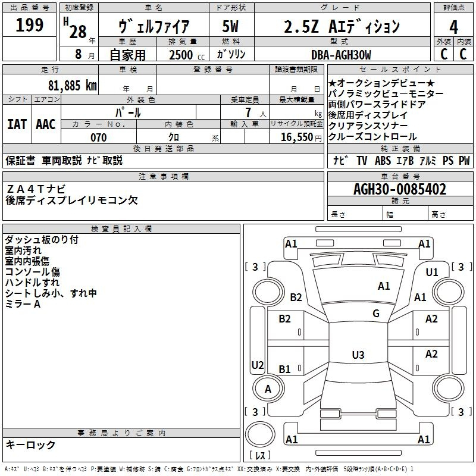Click the equipment code アルミ
This screenshot has width=476, height=476.
(x=428, y=160)
